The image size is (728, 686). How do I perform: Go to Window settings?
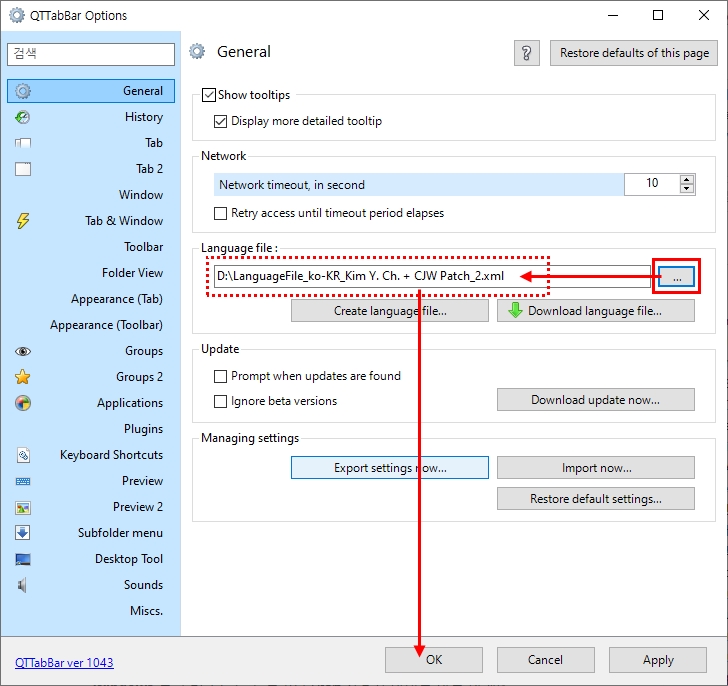(91, 195)
